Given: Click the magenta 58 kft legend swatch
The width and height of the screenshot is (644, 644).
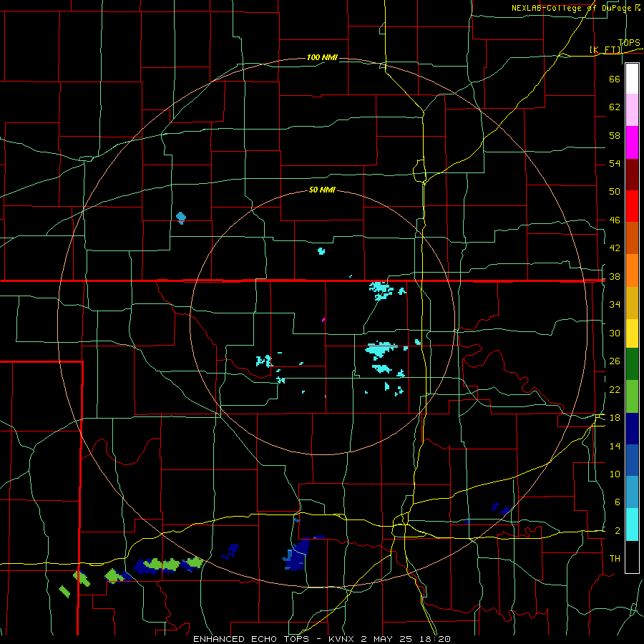Looking at the screenshot, I should [632, 142].
